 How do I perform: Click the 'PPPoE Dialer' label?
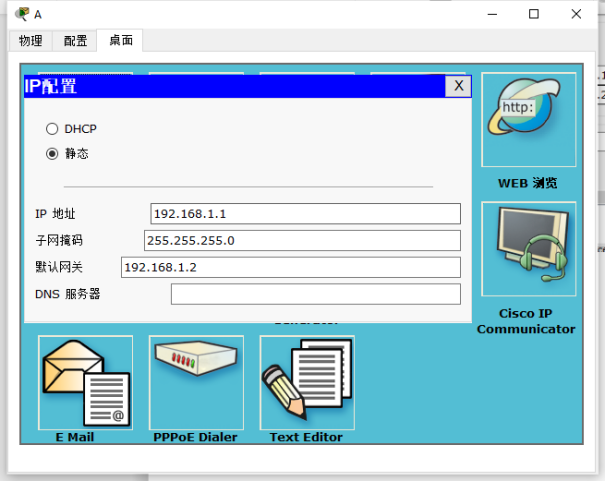point(195,437)
